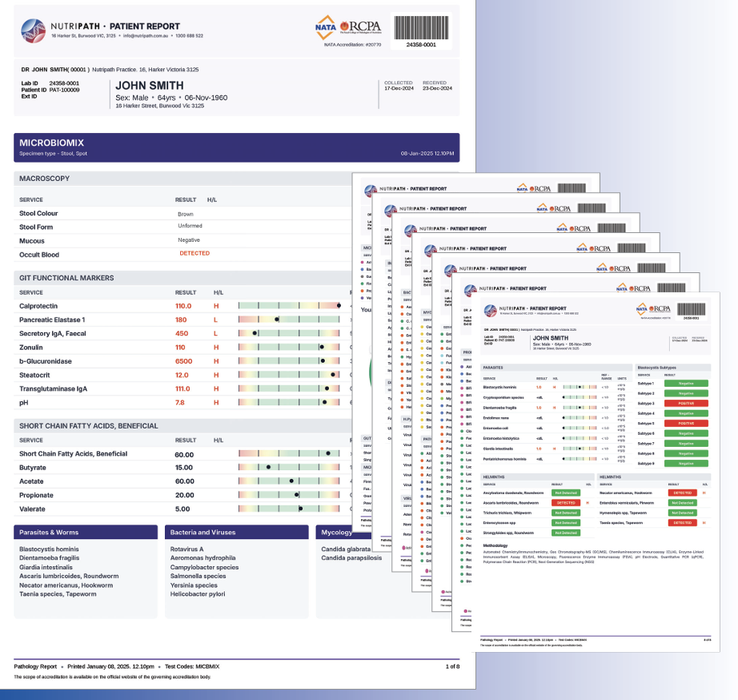Click the barcode on the Parasites page
Viewport: 738px width, 700px height.
click(x=691, y=311)
